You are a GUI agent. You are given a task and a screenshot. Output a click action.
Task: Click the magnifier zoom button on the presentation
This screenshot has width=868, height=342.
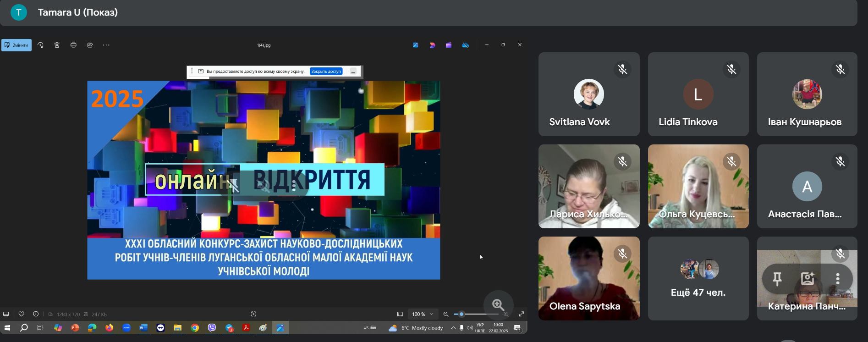498,305
